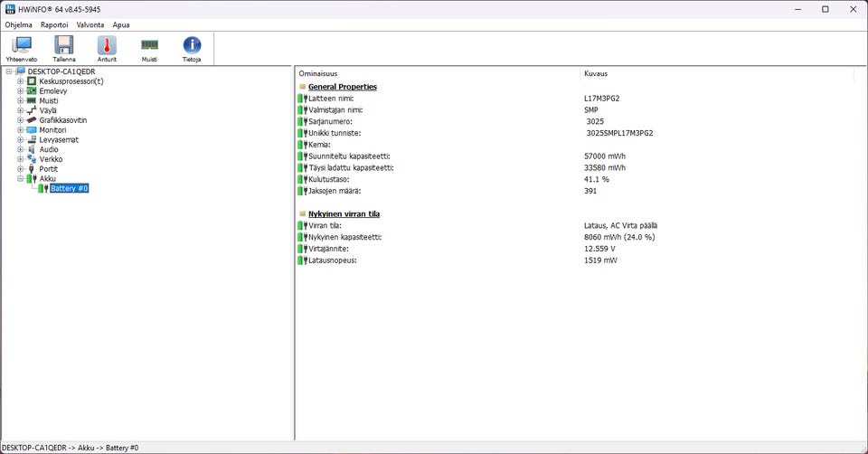Maximize the HWiNFO window
The width and height of the screenshot is (868, 454).
[x=826, y=9]
